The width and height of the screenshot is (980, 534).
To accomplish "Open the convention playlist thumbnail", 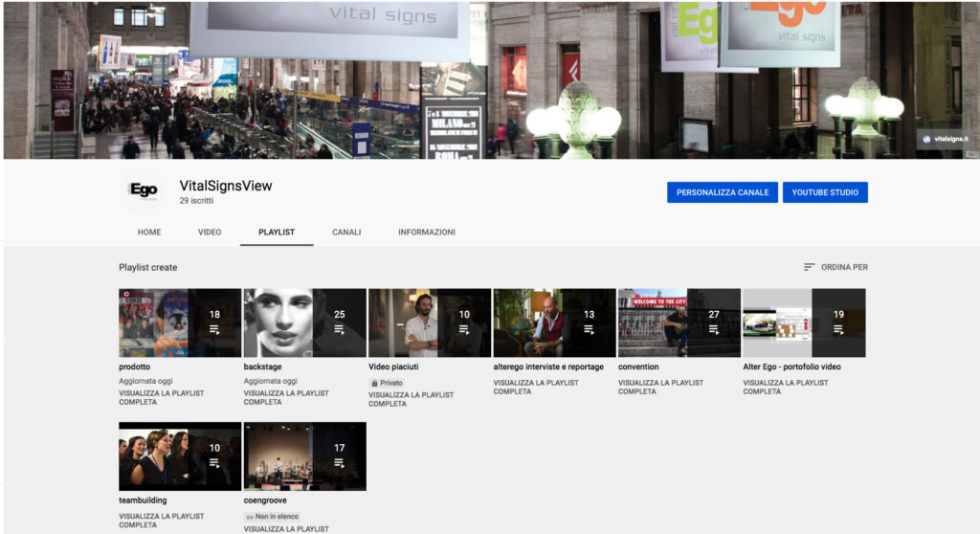I will point(679,323).
